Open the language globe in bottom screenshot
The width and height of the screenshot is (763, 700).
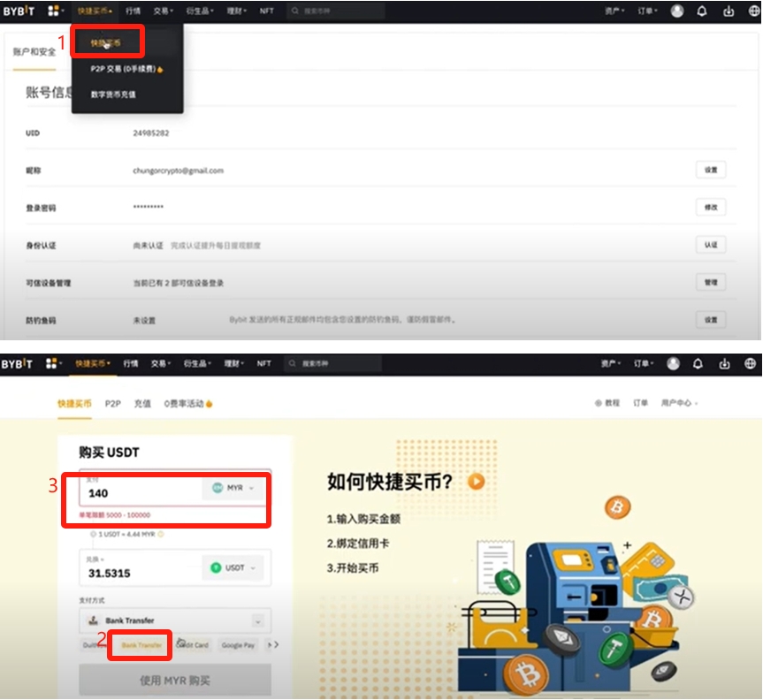[750, 363]
